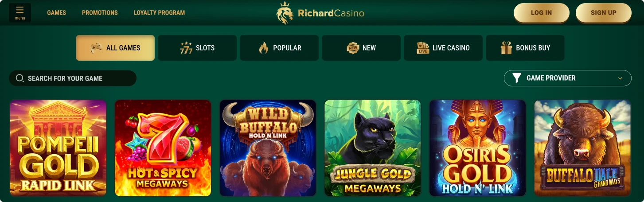Click the gift box Bonus Buy icon
This screenshot has height=202, width=644.
[x=506, y=48]
